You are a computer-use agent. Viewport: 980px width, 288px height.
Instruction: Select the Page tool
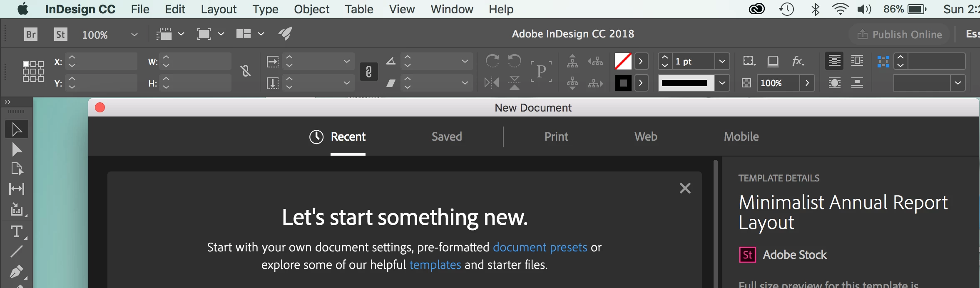17,169
